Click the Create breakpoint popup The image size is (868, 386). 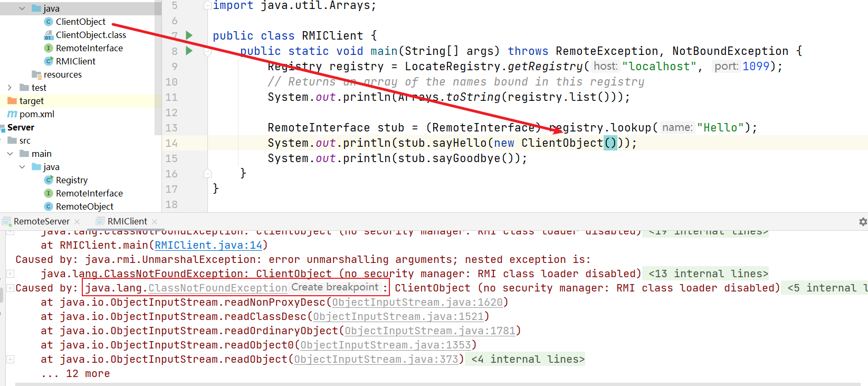(x=335, y=287)
